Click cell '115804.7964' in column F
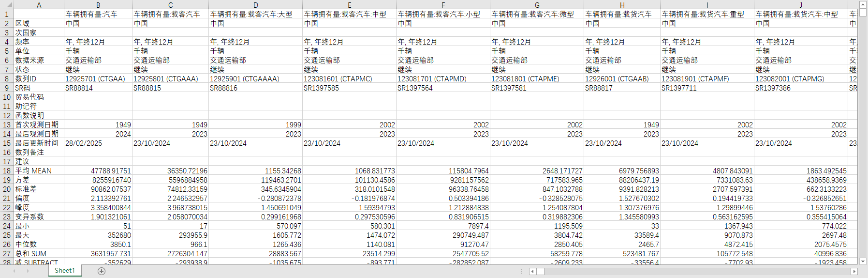868x278 pixels. click(443, 170)
